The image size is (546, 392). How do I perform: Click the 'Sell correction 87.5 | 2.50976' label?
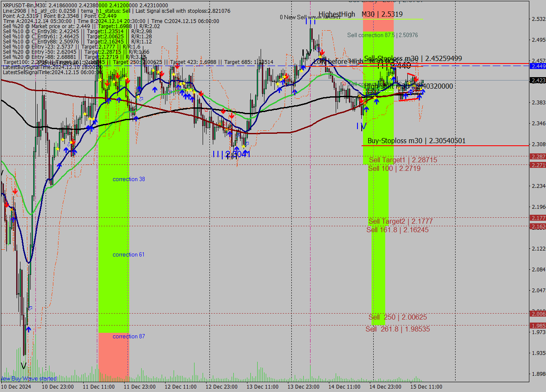click(x=383, y=35)
